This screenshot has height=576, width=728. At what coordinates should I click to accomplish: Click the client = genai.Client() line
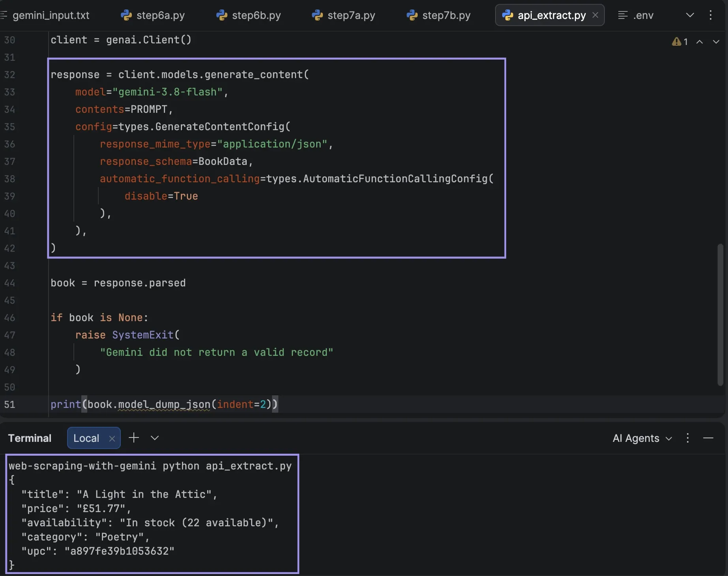tap(121, 40)
